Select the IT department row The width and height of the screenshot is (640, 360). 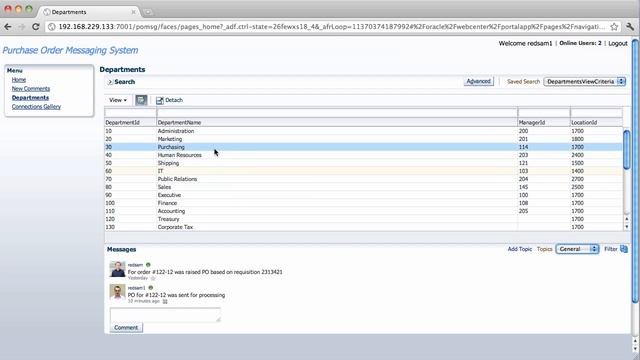coord(364,171)
